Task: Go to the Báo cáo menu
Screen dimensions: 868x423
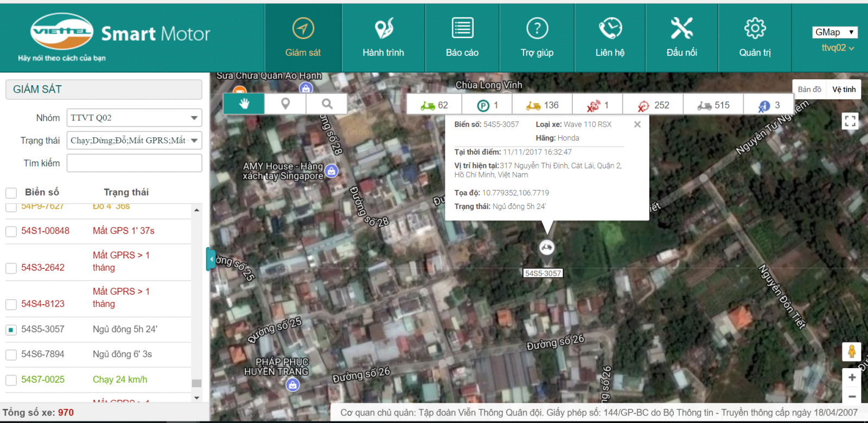Action: point(462,38)
